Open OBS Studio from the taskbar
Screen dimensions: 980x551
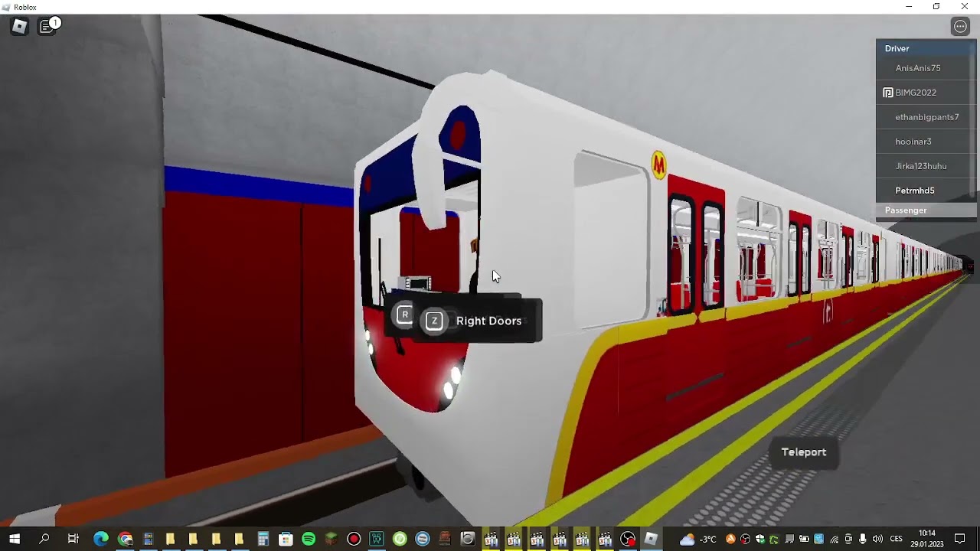coord(628,540)
